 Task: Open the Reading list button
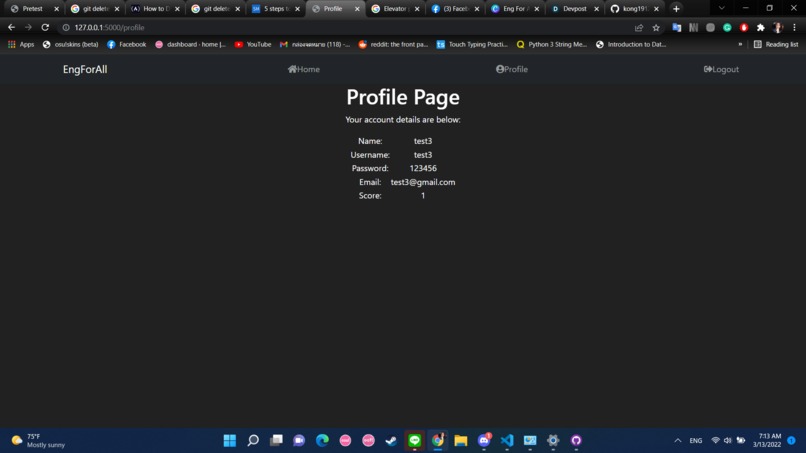point(776,45)
